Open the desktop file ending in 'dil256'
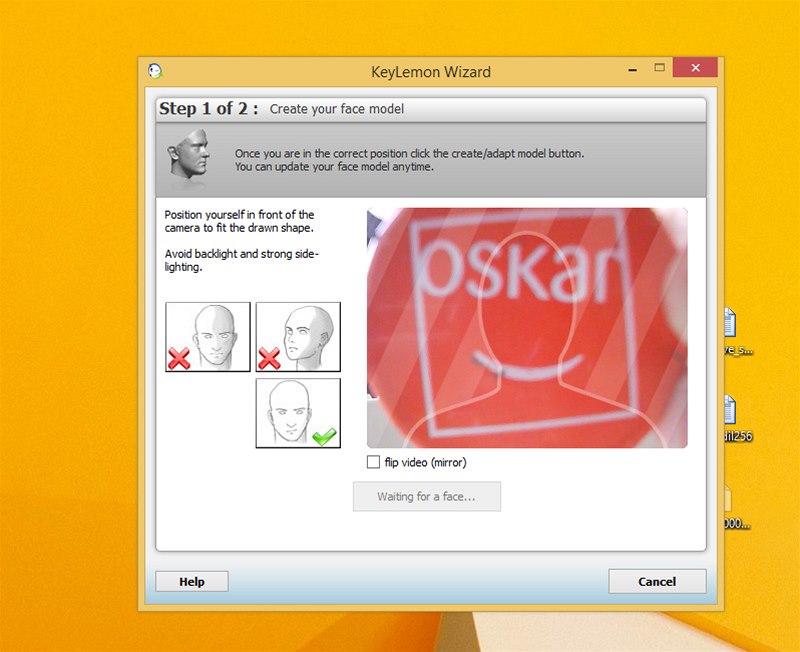This screenshot has width=800, height=652. [x=728, y=412]
